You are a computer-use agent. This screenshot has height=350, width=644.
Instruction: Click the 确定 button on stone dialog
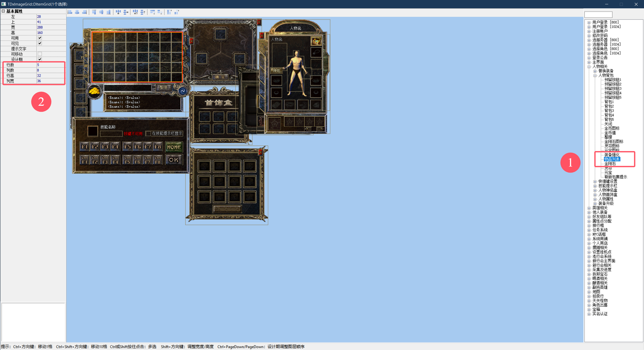tap(220, 77)
